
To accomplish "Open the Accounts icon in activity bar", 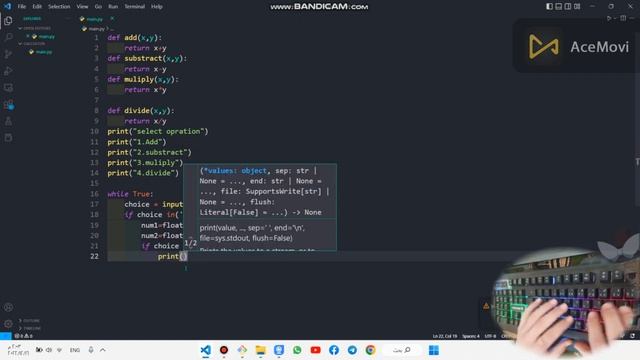I will pos(8,307).
